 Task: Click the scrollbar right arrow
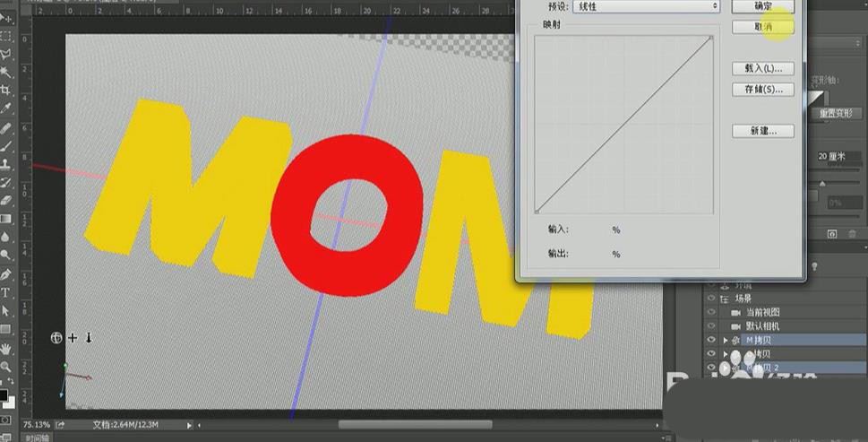657,425
